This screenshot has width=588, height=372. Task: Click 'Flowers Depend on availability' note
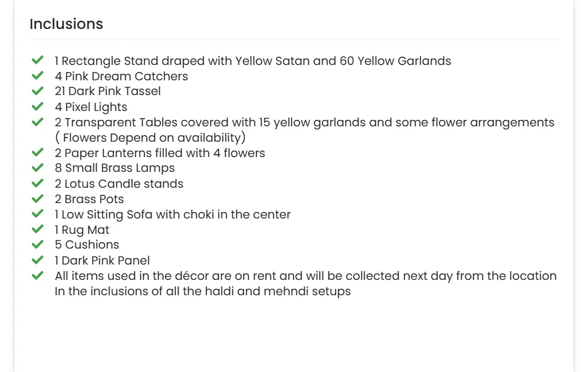tap(150, 138)
